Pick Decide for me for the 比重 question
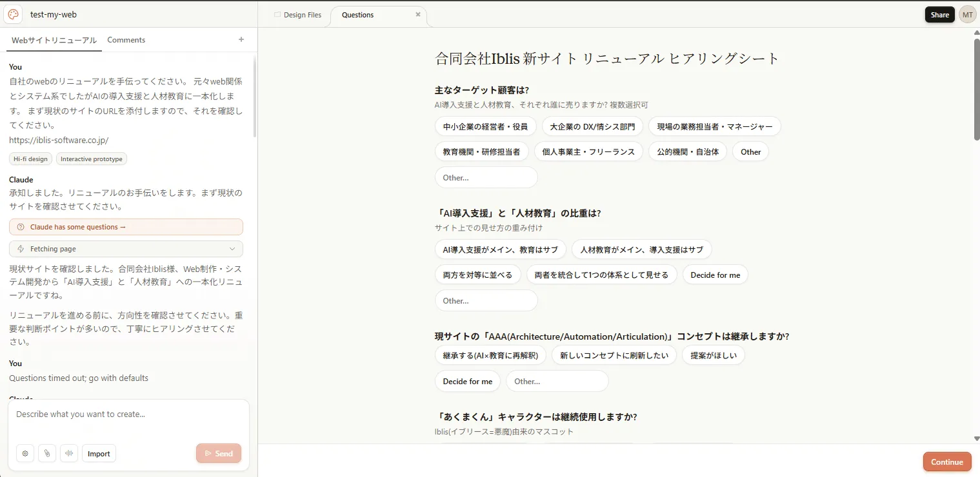The height and width of the screenshot is (477, 980). (x=715, y=275)
